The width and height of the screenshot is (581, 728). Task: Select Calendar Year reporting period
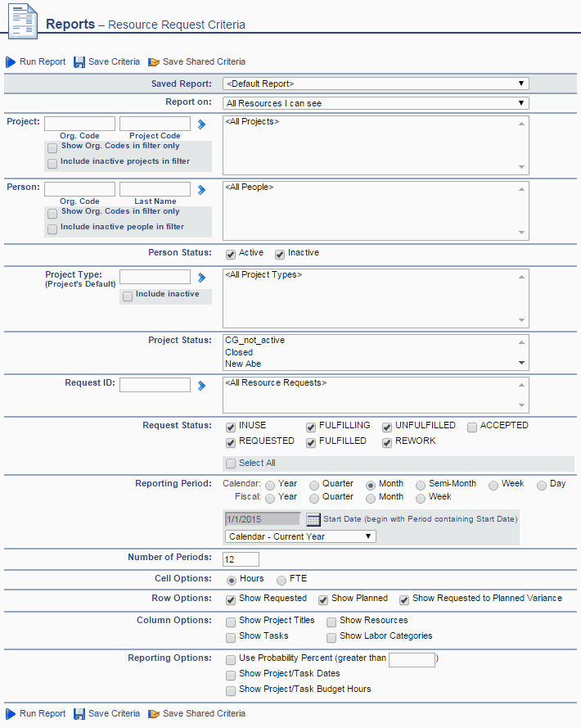pyautogui.click(x=270, y=486)
